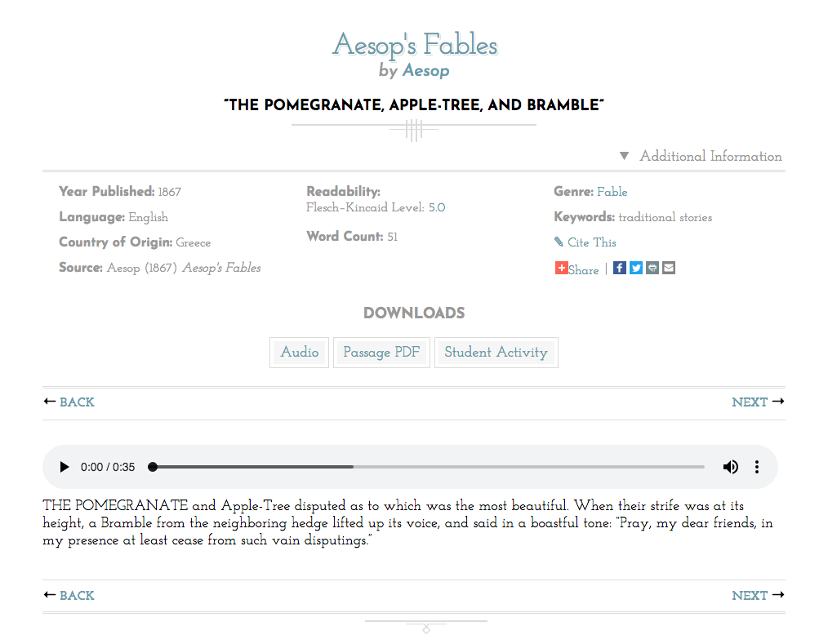Share the fable on Twitter
This screenshot has width=828, height=644.
(635, 267)
